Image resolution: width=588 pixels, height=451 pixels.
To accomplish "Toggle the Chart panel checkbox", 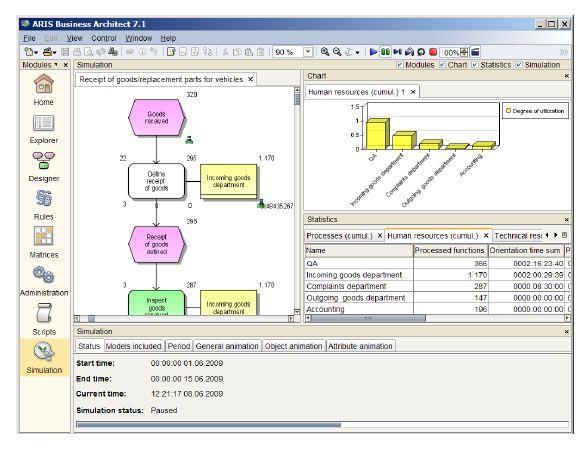I will [x=442, y=65].
